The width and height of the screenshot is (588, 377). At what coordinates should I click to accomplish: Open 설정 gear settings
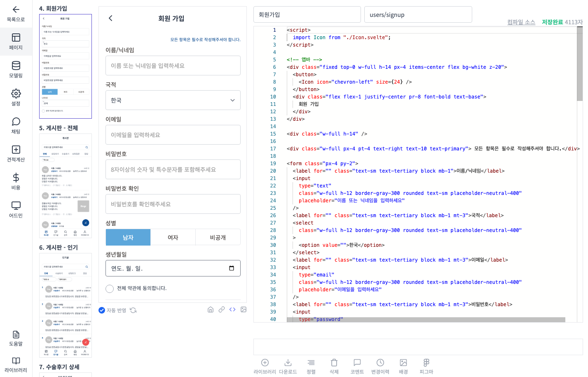[16, 98]
